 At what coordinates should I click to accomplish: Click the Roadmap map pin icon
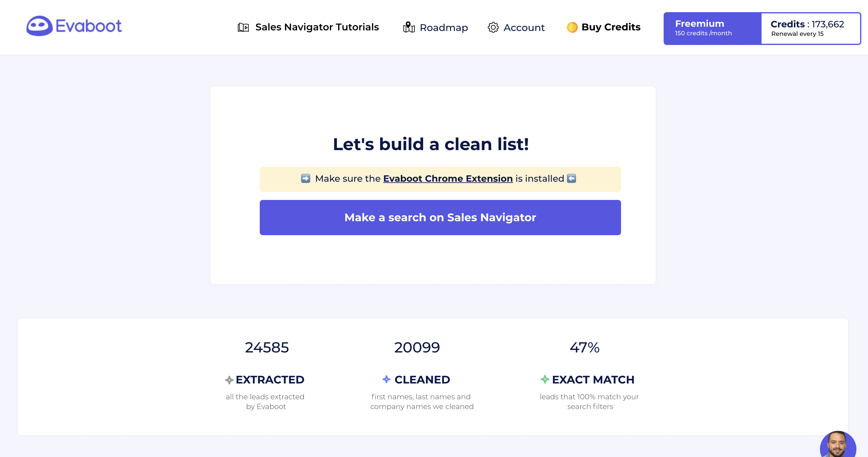[x=408, y=27]
